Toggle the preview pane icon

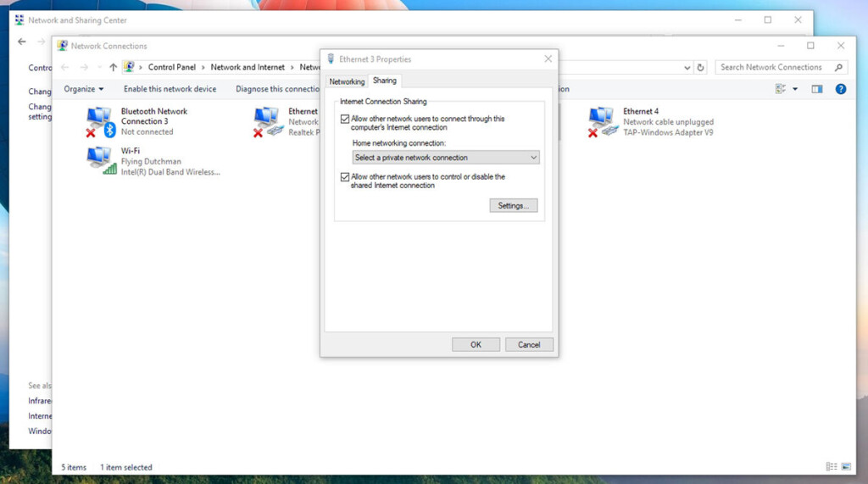click(817, 89)
